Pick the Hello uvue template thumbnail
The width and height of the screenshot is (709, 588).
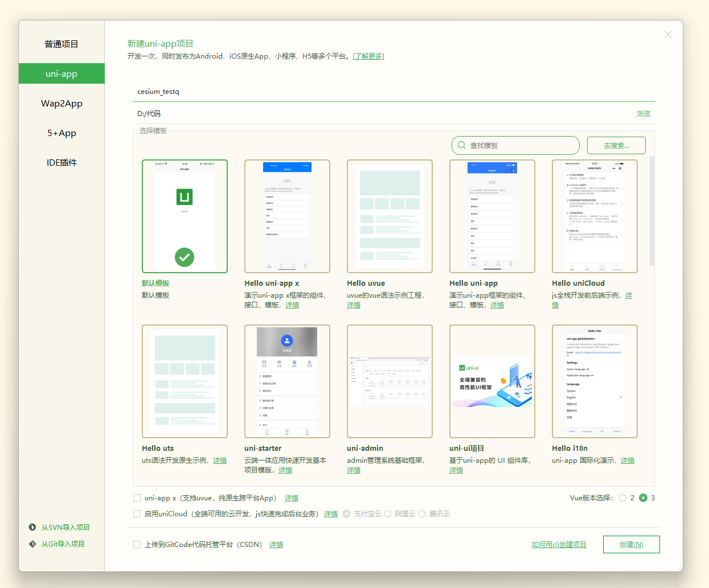(x=390, y=216)
